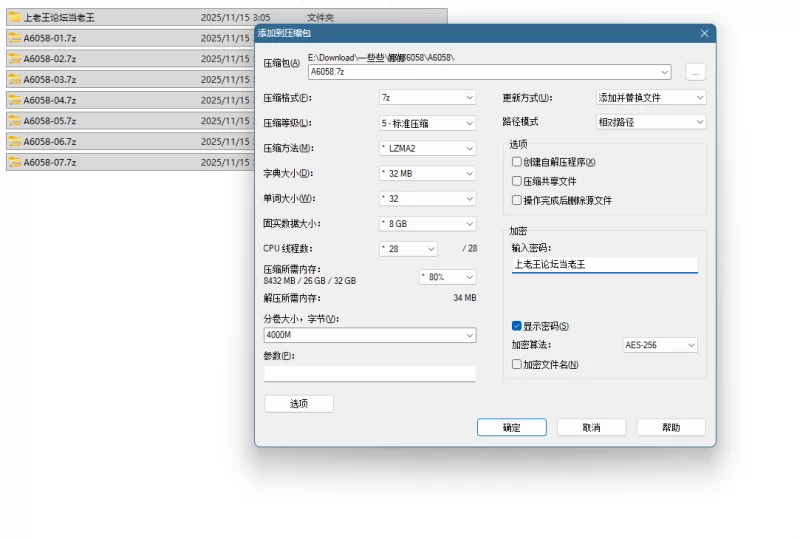Click the 选项 button
This screenshot has width=800, height=539.
click(x=298, y=404)
